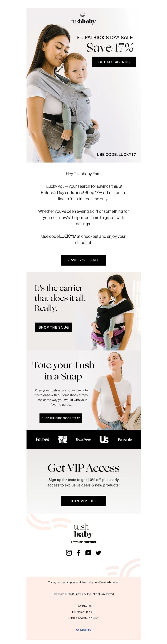Open the YouTube icon link
This screenshot has width=167, height=644.
pyautogui.click(x=88, y=553)
